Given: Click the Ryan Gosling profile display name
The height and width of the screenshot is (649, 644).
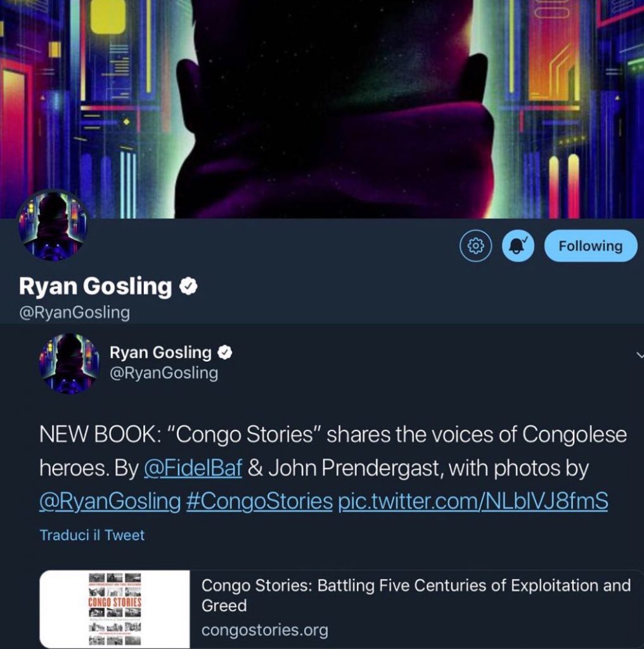Looking at the screenshot, I should point(95,286).
